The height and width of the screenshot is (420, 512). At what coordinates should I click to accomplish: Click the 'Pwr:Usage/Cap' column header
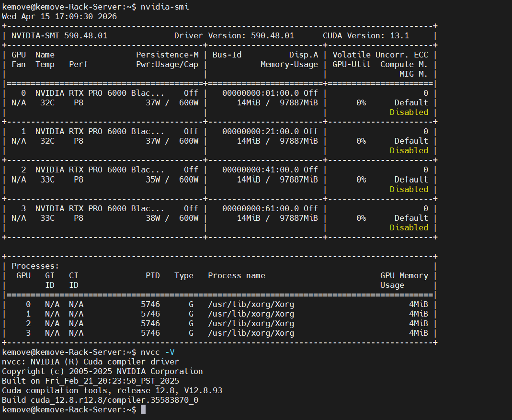tap(167, 64)
